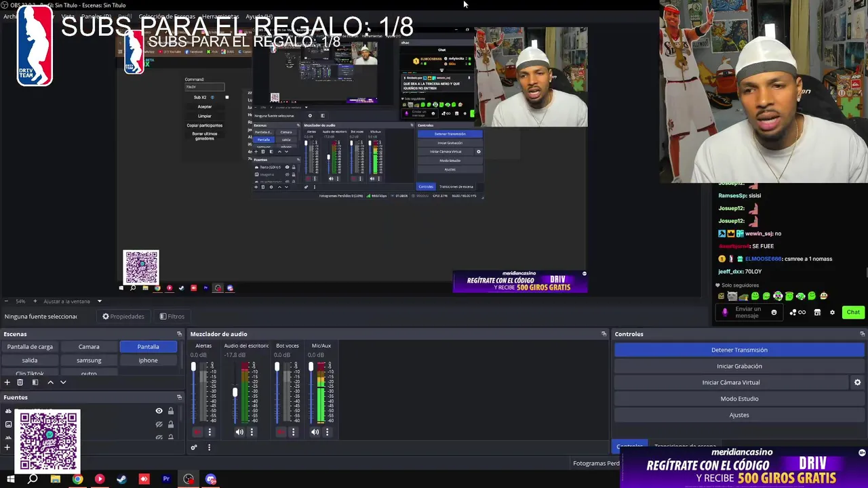Open source Filtros button

tap(172, 317)
